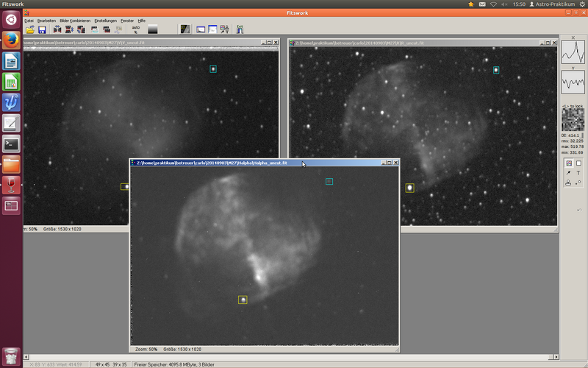Launch Firefox from the Ubuntu dock
Viewport: 588px width, 368px height.
11,40
